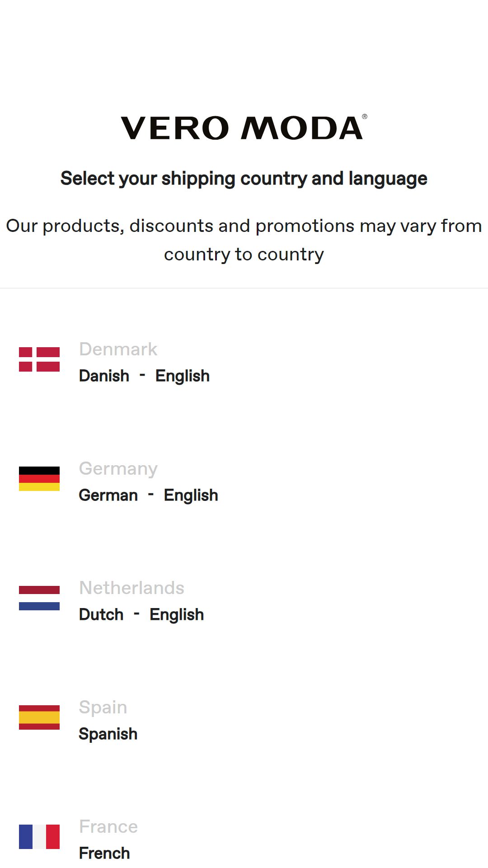Pick English language for Netherlands
Image resolution: width=488 pixels, height=868 pixels.
177,615
